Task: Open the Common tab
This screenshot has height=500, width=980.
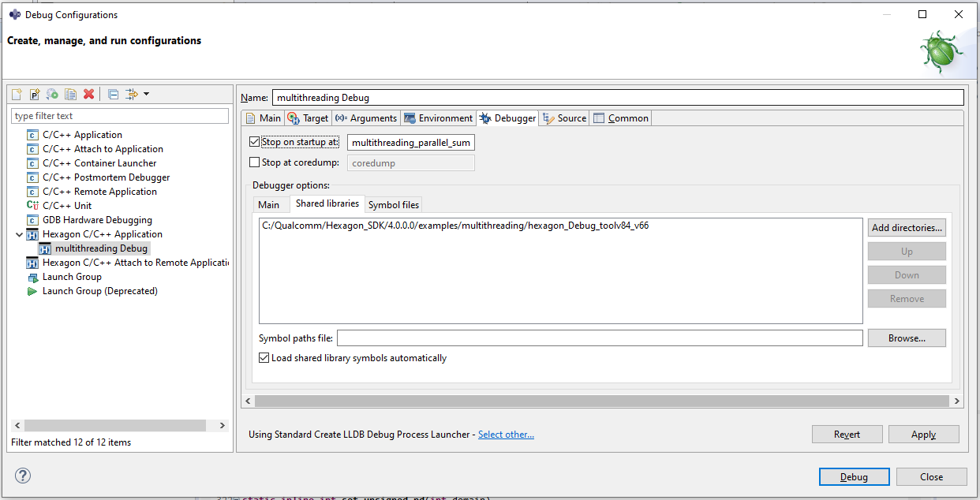Action: coord(621,118)
